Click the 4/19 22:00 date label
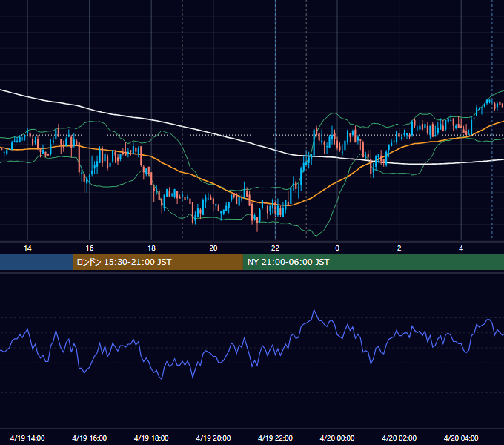This screenshot has width=504, height=445. pos(275,438)
